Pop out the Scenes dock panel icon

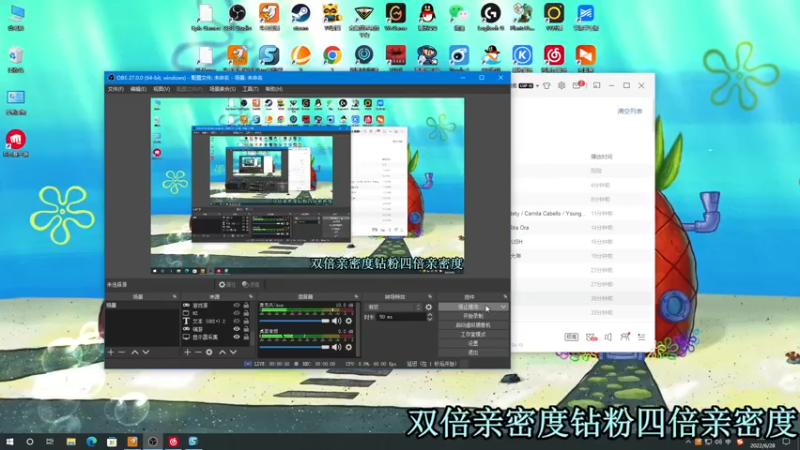pos(174,296)
